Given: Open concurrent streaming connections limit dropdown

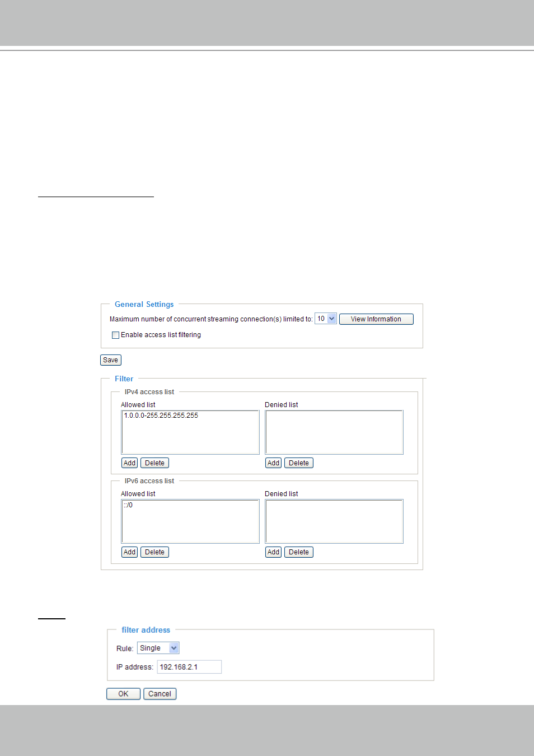Looking at the screenshot, I should [x=325, y=319].
